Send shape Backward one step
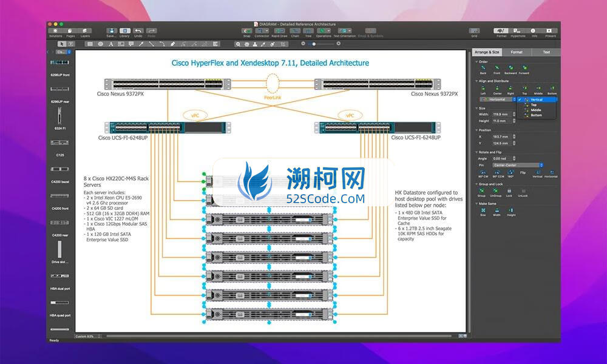The height and width of the screenshot is (364, 607). tap(510, 68)
